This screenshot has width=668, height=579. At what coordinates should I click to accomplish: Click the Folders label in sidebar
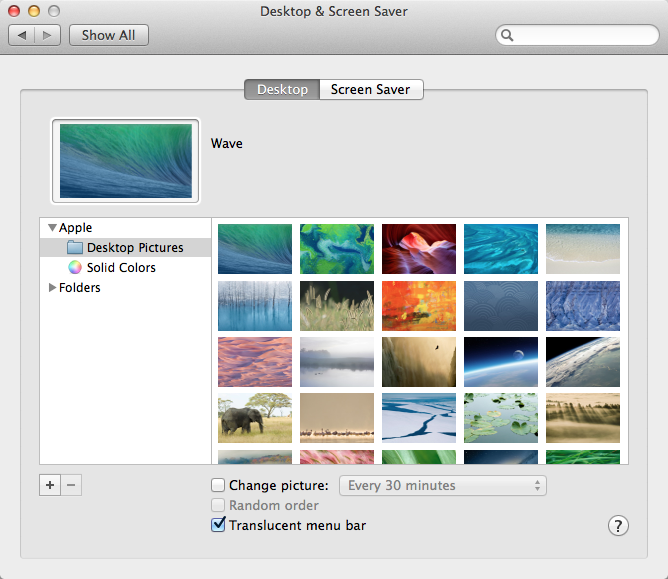[x=80, y=288]
